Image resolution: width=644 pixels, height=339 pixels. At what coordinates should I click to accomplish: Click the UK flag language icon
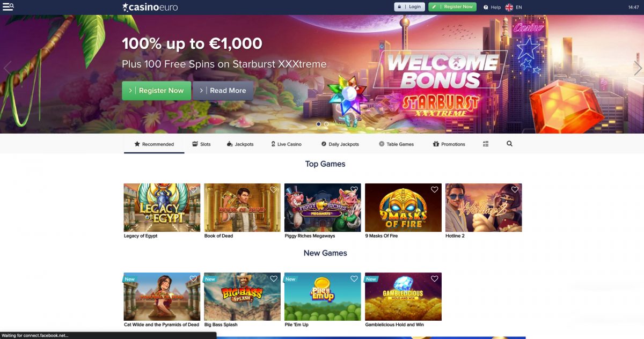[509, 7]
